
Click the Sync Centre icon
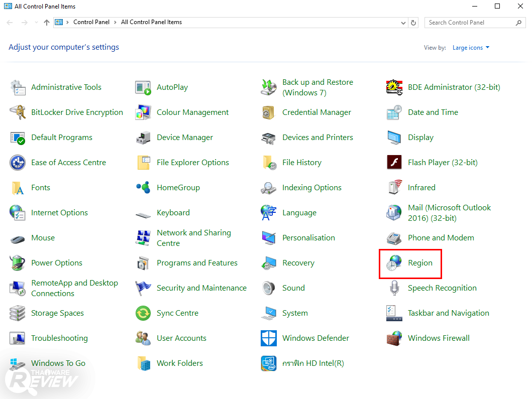143,313
